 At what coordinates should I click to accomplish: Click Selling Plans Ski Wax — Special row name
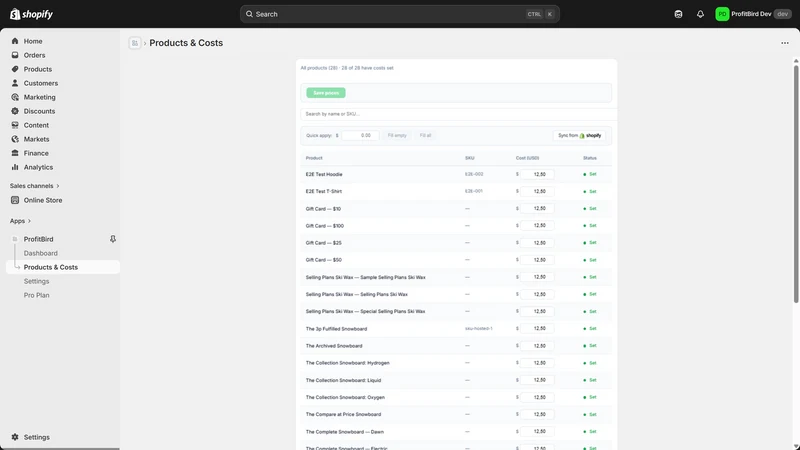[365, 311]
